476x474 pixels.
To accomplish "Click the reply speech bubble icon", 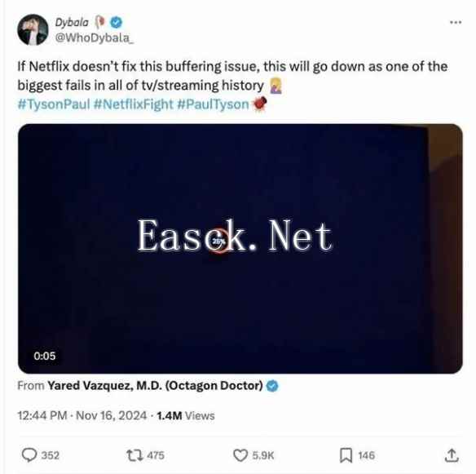I will (29, 455).
